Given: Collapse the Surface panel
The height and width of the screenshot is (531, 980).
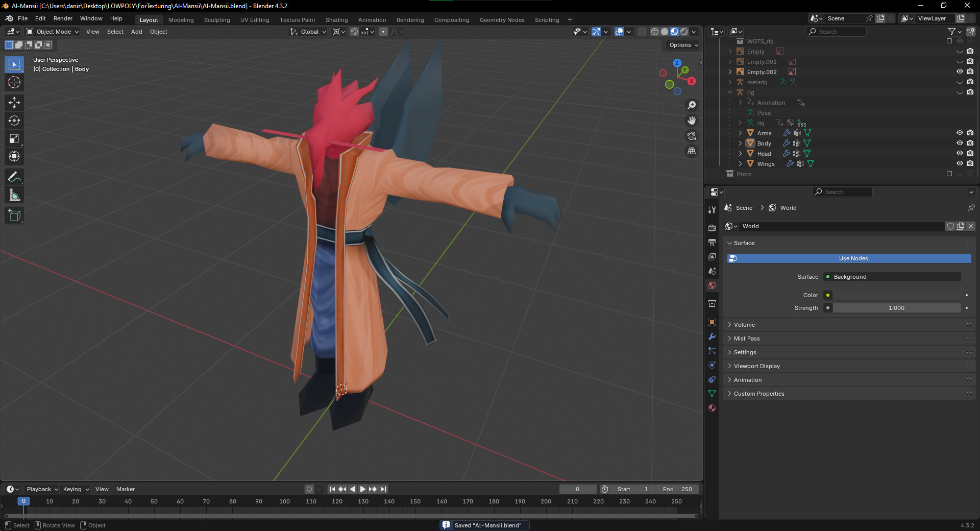Looking at the screenshot, I should pyautogui.click(x=848, y=243).
